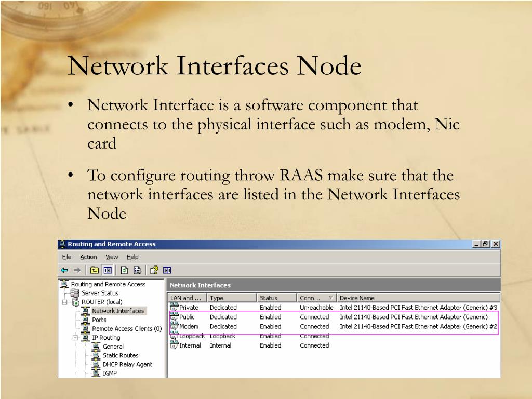Viewport: 532px width, 399px height.
Task: Select Static Routes in the console tree
Action: pyautogui.click(x=121, y=355)
